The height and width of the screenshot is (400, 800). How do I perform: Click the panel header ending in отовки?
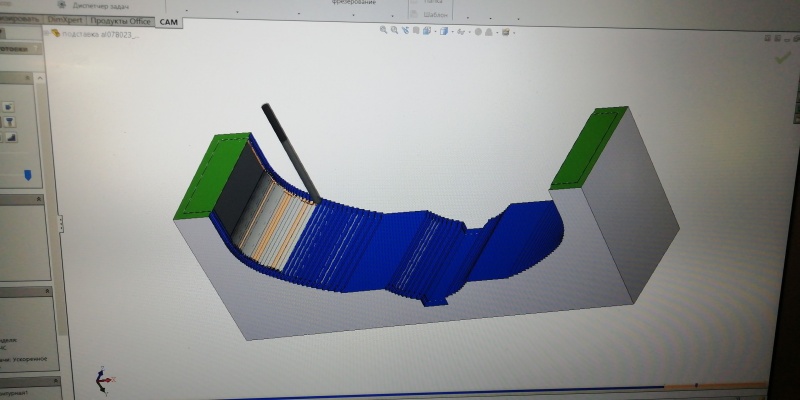click(x=20, y=49)
